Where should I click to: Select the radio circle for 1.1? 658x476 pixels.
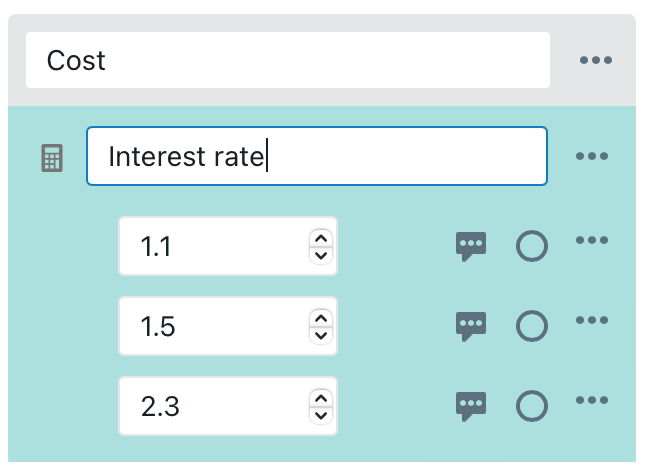click(532, 246)
